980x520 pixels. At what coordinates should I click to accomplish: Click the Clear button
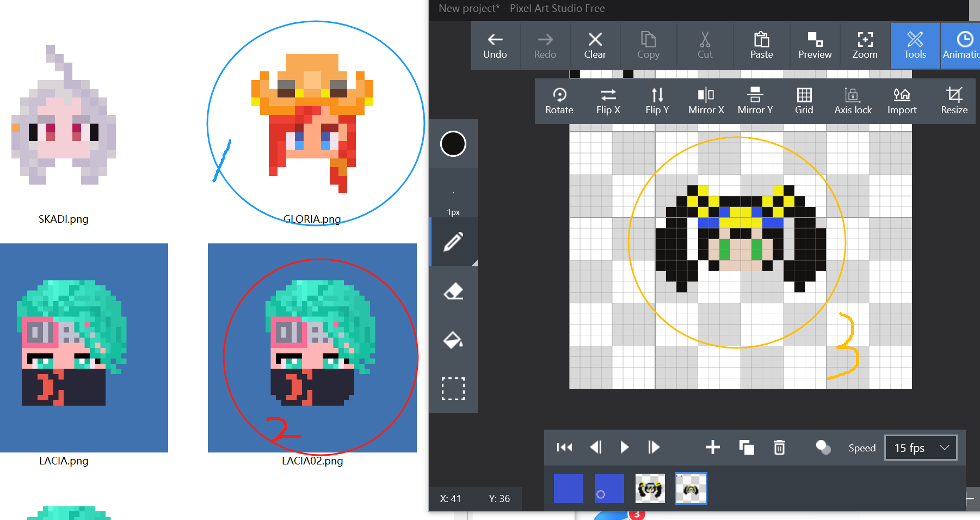595,46
